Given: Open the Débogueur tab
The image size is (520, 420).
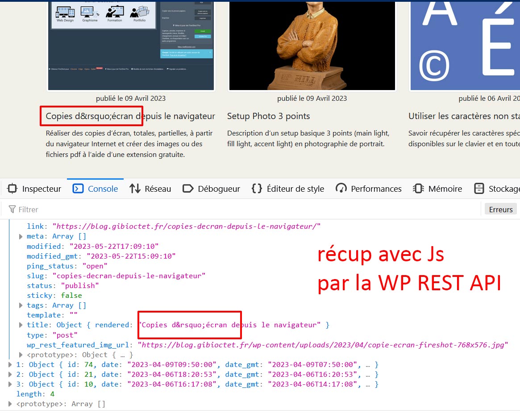Looking at the screenshot, I should (x=211, y=189).
